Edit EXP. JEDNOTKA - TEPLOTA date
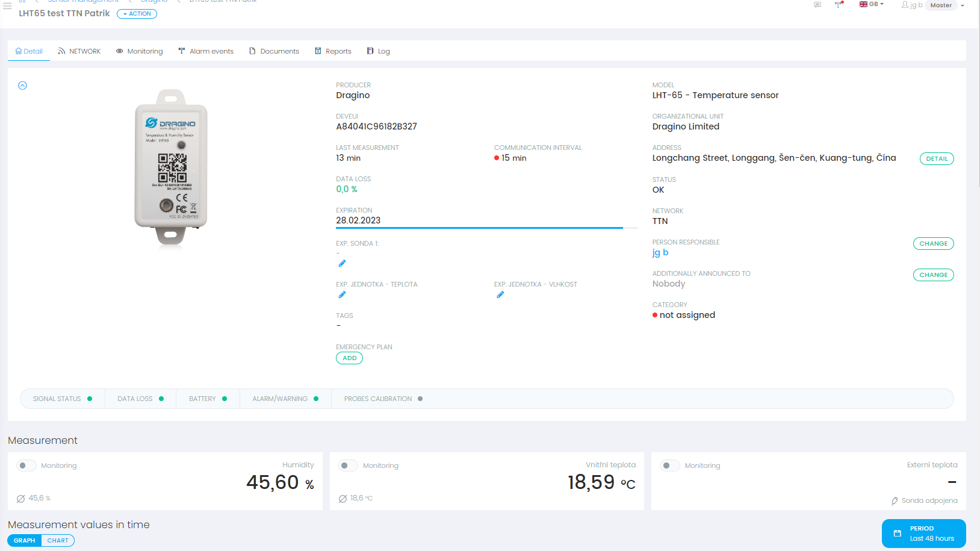Screen dimensions: 980x551 (342, 294)
